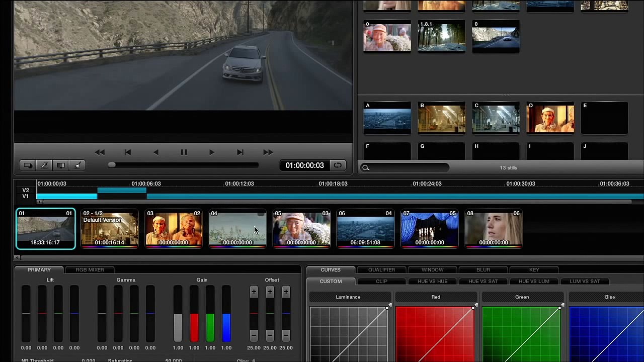Click the viewer timecode field 01:00:00:03

point(305,165)
